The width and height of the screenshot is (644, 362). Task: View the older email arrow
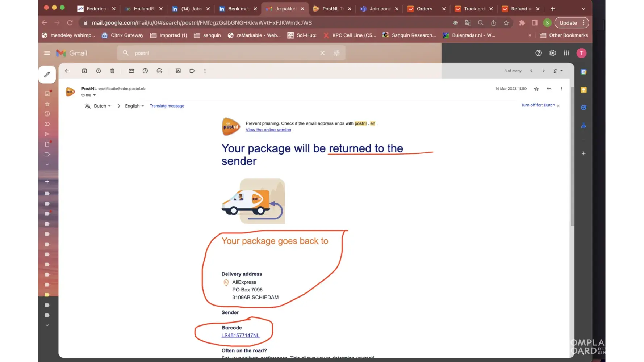click(544, 71)
